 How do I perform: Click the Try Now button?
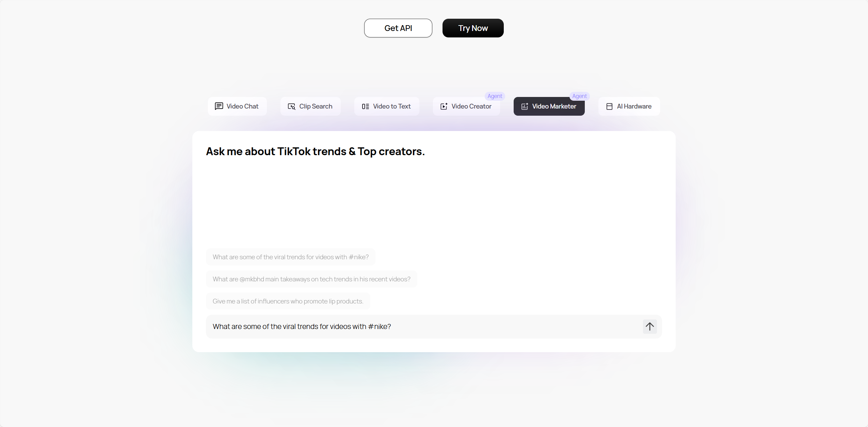473,28
